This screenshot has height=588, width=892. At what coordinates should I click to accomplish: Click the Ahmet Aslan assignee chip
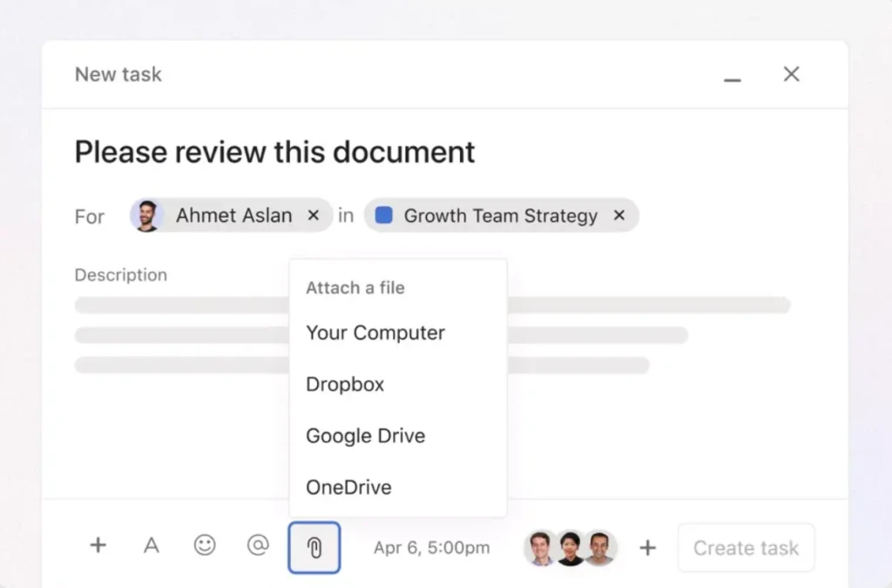pos(231,215)
